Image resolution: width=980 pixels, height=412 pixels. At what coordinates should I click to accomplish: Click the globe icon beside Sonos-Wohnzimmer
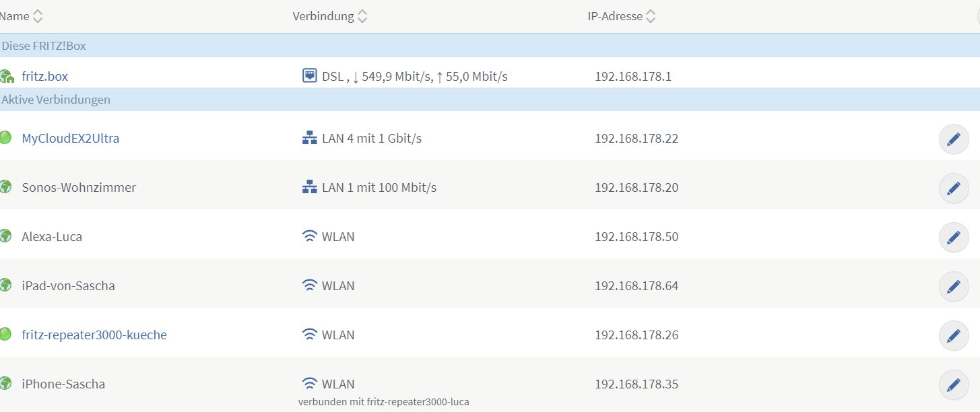(5, 187)
